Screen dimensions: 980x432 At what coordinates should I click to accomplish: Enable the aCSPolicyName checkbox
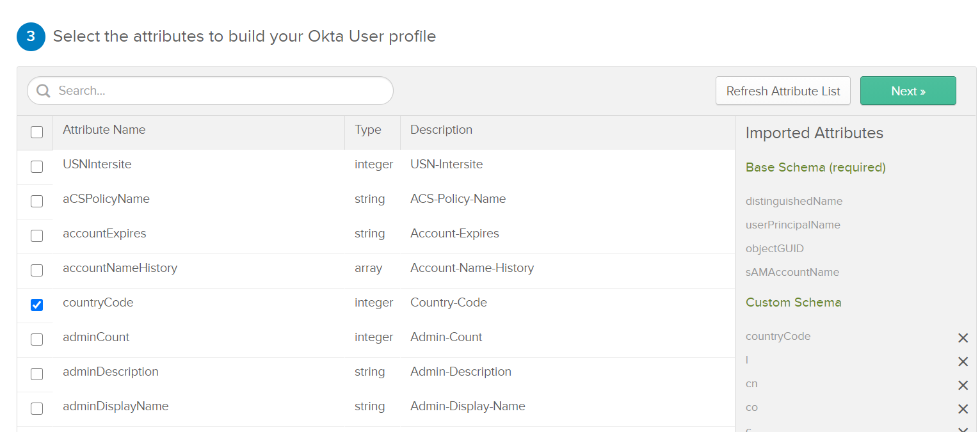tap(37, 201)
